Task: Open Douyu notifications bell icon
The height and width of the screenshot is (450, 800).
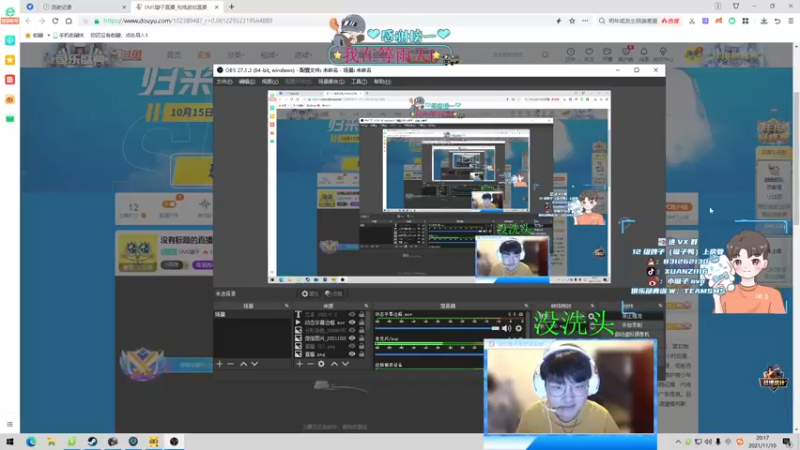Action: click(x=644, y=54)
